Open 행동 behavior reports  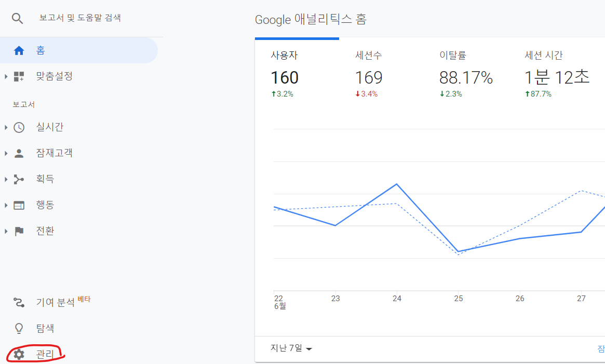[45, 205]
